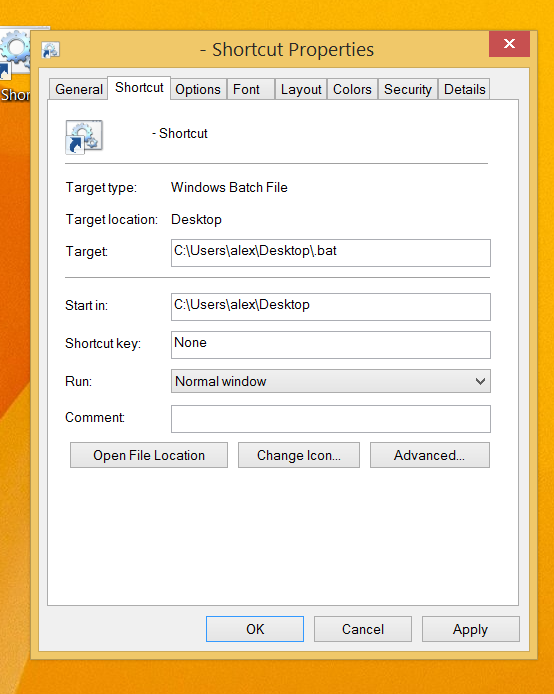Click the empty Comment field

point(331,419)
